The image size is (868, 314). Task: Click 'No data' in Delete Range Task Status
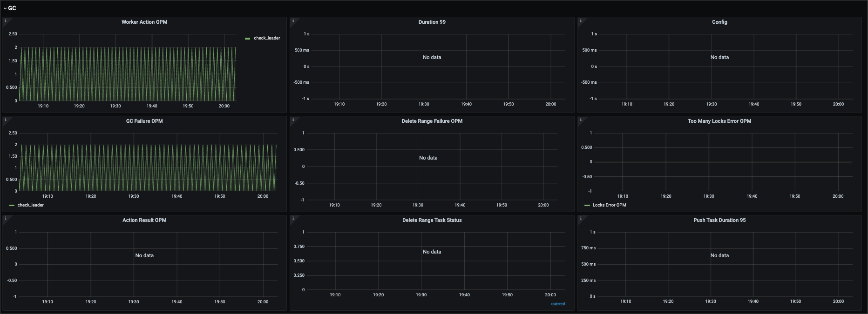(432, 252)
